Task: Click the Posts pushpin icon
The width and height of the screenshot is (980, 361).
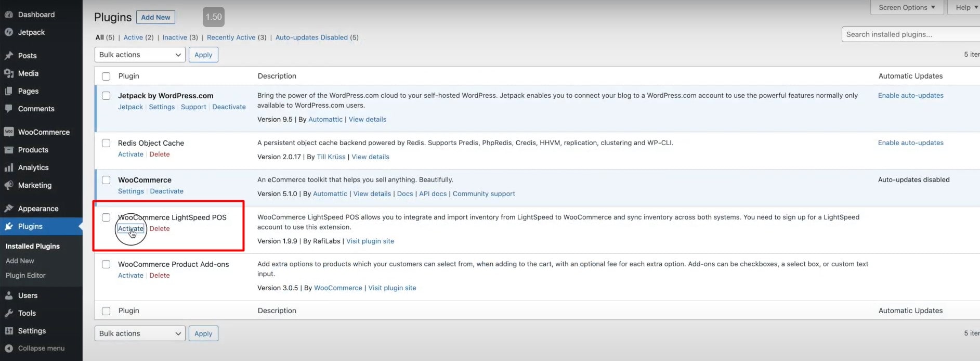Action: (9, 56)
